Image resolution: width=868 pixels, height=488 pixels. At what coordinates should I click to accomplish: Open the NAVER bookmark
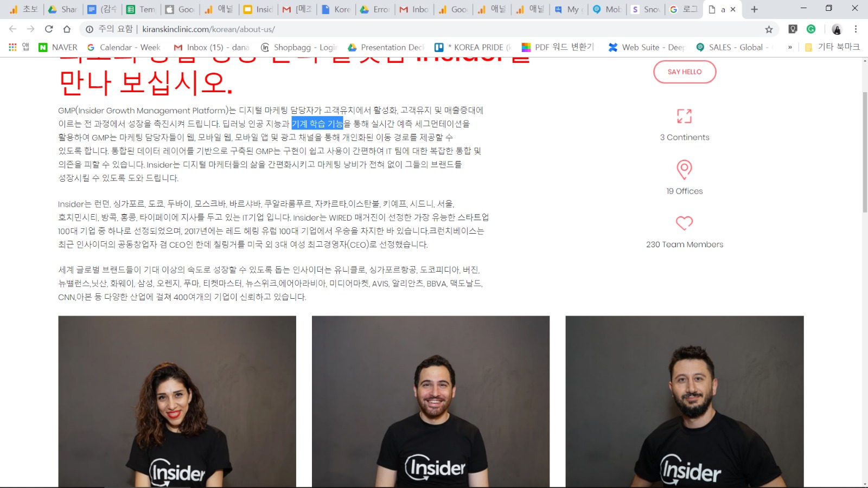coord(58,48)
